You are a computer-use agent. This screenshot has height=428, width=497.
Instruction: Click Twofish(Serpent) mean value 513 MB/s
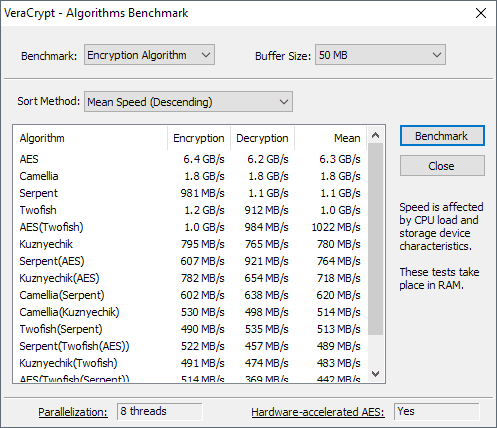(x=339, y=329)
